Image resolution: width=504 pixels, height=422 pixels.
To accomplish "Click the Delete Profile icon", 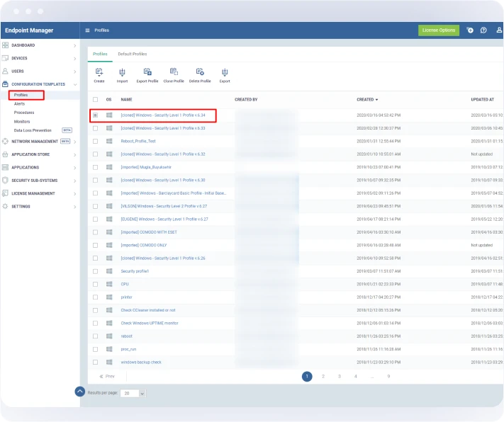I will pyautogui.click(x=200, y=72).
